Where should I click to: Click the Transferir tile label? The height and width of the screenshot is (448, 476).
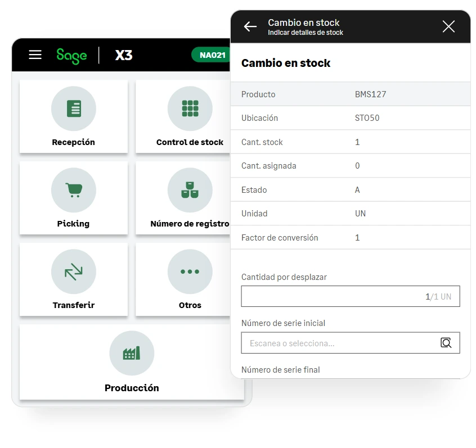(74, 305)
